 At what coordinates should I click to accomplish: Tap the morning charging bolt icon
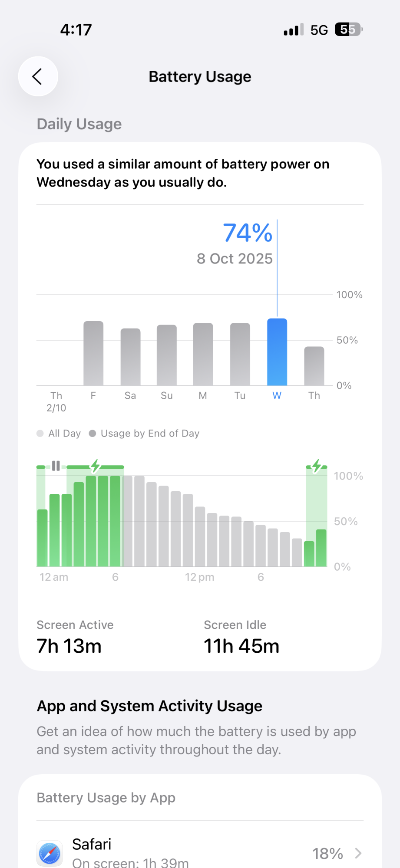coord(95,466)
